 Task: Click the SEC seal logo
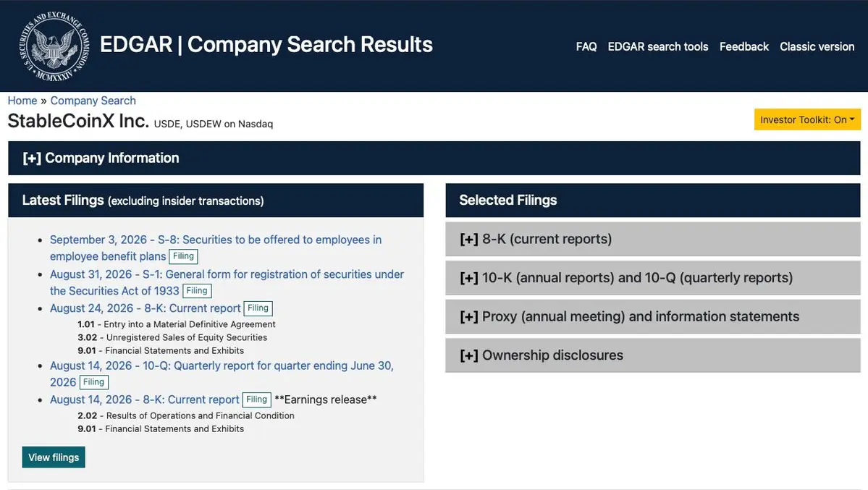[54, 46]
